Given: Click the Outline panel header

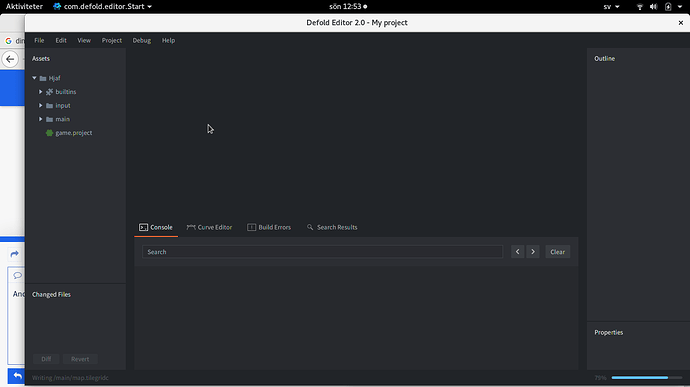Looking at the screenshot, I should (605, 59).
